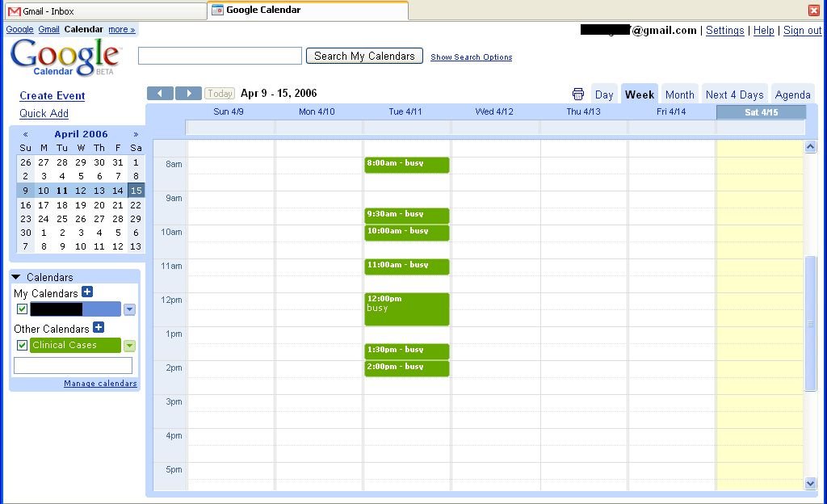Screen dimensions: 827x504
Task: Switch to the Month view tab
Action: pyautogui.click(x=679, y=94)
